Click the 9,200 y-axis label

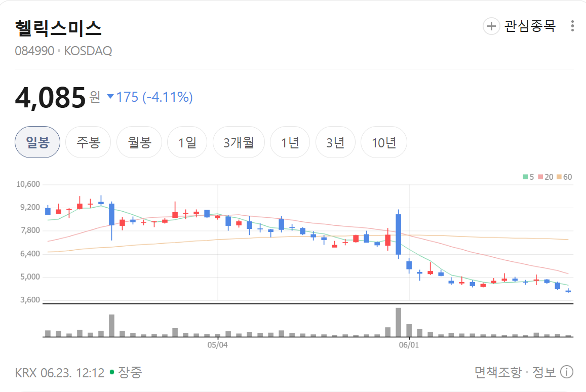click(x=30, y=208)
